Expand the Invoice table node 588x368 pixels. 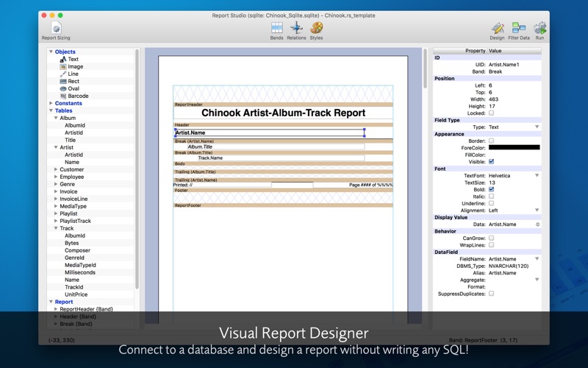pos(56,191)
